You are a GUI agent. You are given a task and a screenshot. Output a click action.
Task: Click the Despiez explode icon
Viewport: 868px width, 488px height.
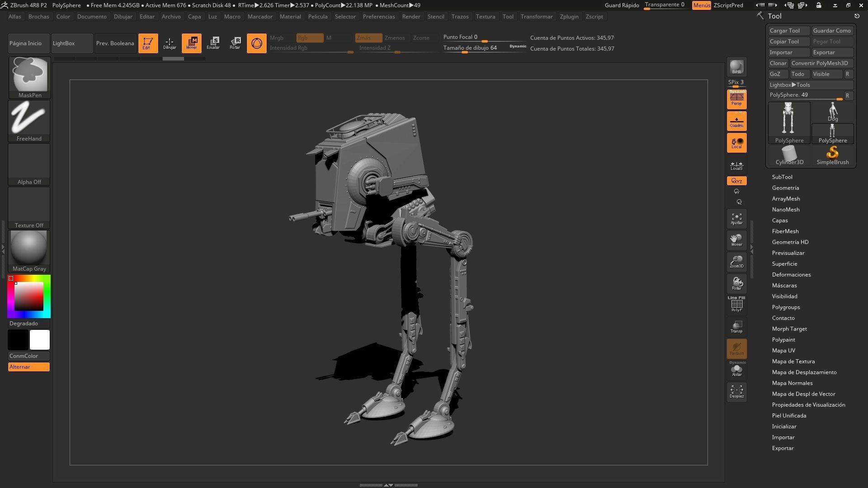point(736,392)
